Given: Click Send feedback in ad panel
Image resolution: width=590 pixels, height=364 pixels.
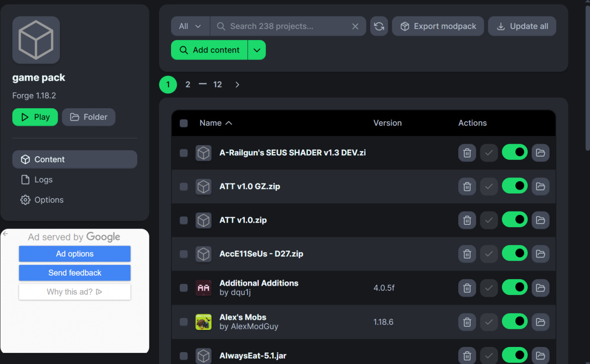Looking at the screenshot, I should [x=75, y=273].
